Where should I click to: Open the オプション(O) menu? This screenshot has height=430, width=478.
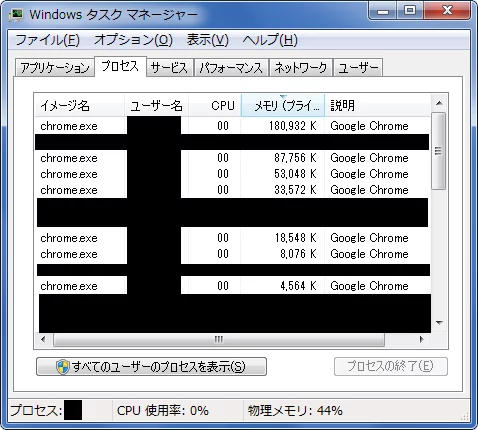click(x=133, y=40)
